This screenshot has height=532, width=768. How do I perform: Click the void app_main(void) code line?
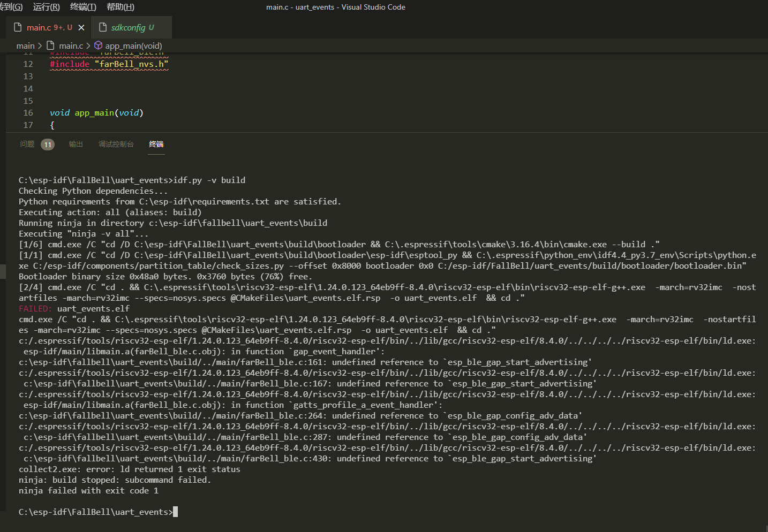96,113
